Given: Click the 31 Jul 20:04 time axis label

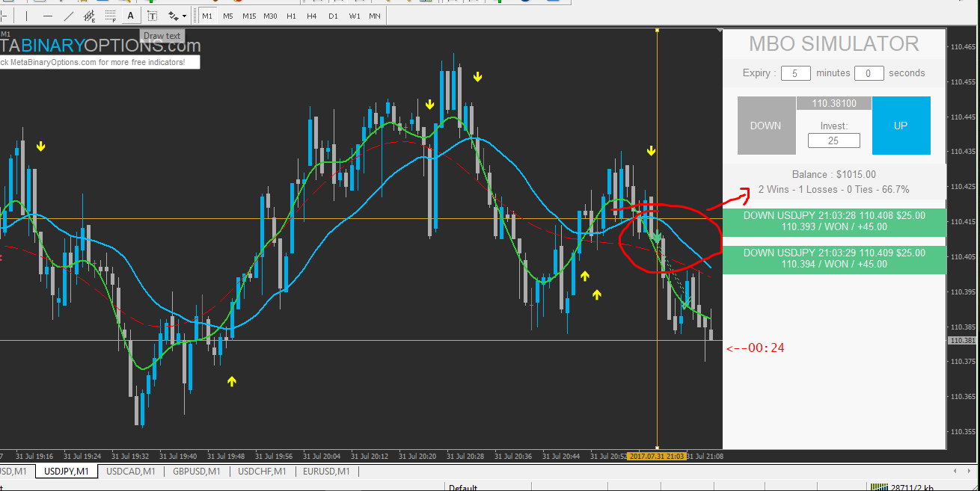Looking at the screenshot, I should (x=322, y=456).
